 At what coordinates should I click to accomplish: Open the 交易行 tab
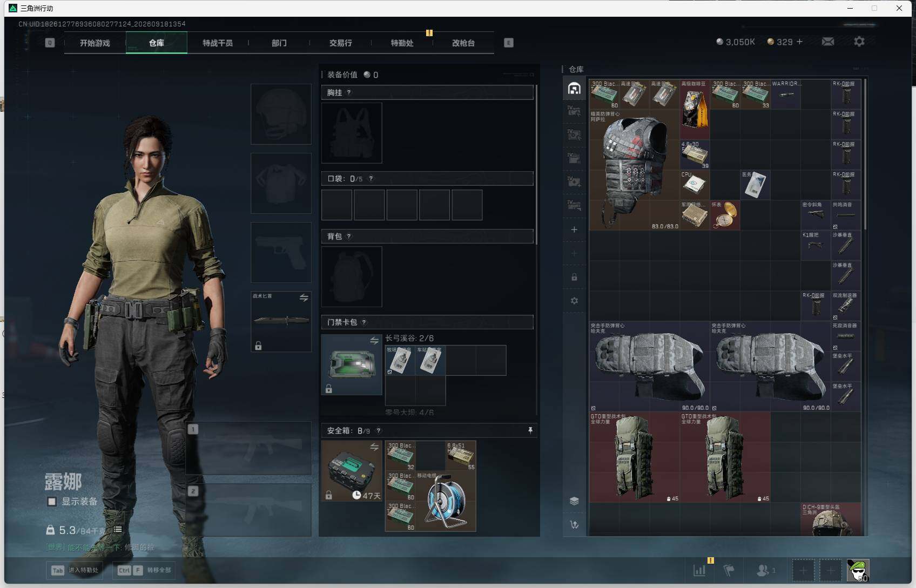(x=340, y=43)
